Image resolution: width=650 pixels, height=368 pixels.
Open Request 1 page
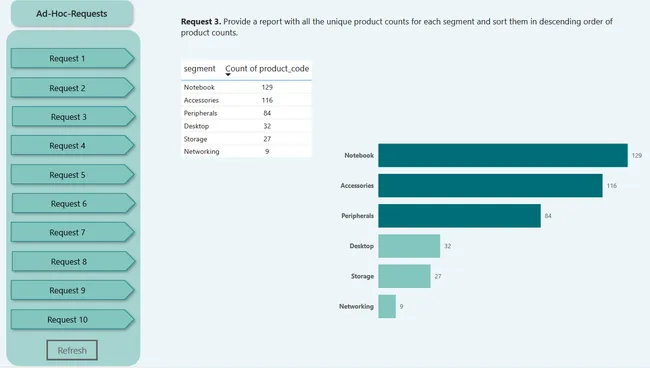tap(73, 58)
